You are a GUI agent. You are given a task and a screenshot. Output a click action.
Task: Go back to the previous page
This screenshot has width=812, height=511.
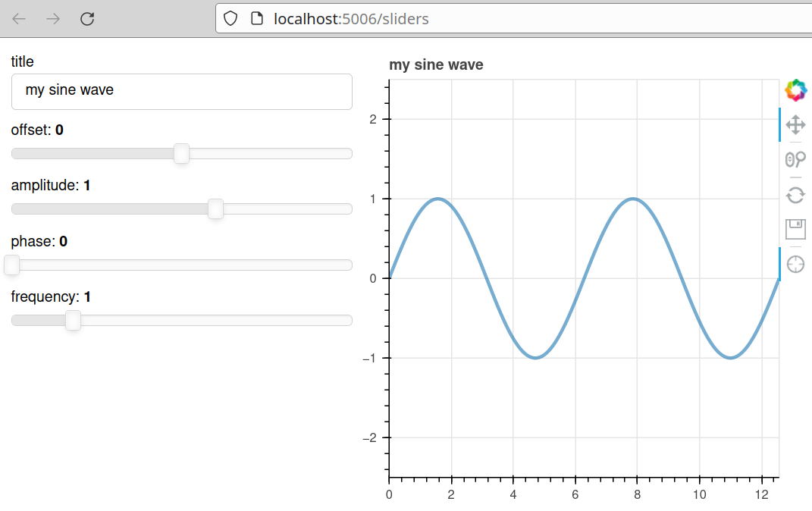coord(20,19)
